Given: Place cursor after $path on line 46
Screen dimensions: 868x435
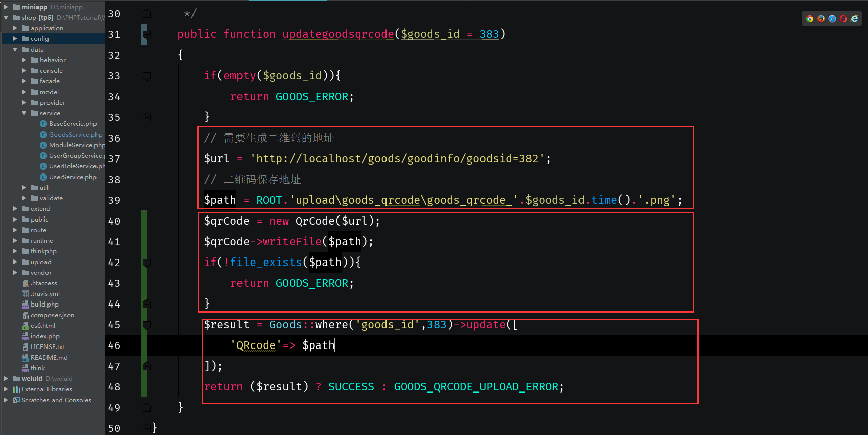Looking at the screenshot, I should tap(335, 345).
